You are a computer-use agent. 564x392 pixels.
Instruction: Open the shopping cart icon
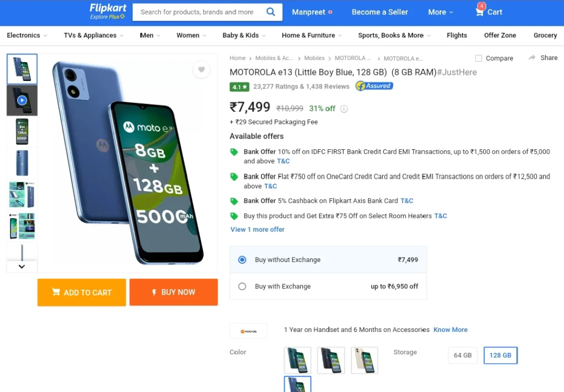coord(480,12)
